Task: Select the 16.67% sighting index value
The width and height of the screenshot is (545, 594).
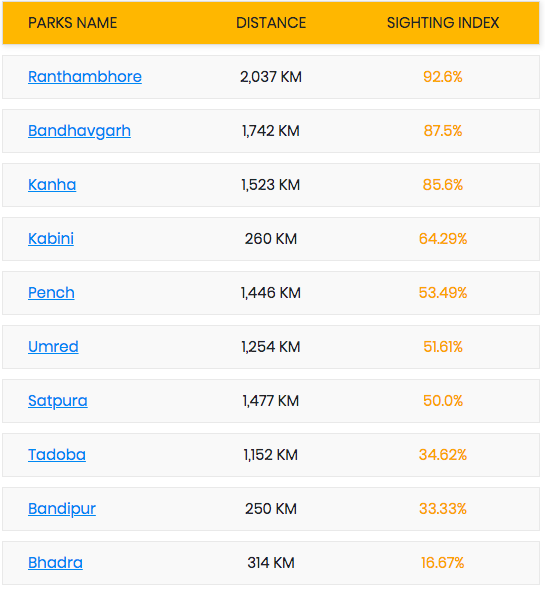Action: [443, 563]
